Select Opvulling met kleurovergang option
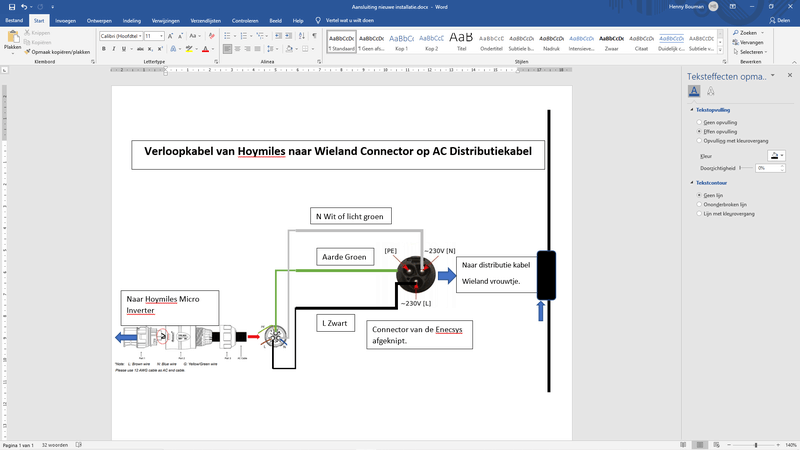Viewport: 800px width, 450px height. click(732, 141)
